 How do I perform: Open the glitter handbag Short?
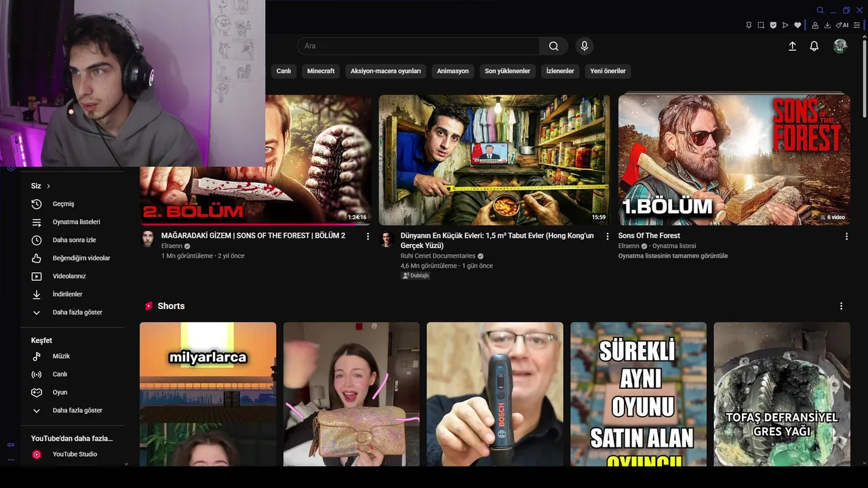click(x=351, y=394)
